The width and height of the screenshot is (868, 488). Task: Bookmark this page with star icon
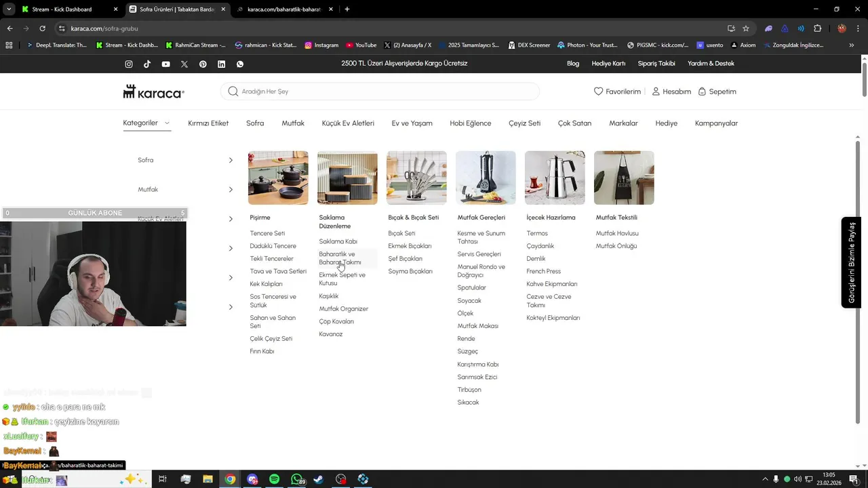[746, 28]
